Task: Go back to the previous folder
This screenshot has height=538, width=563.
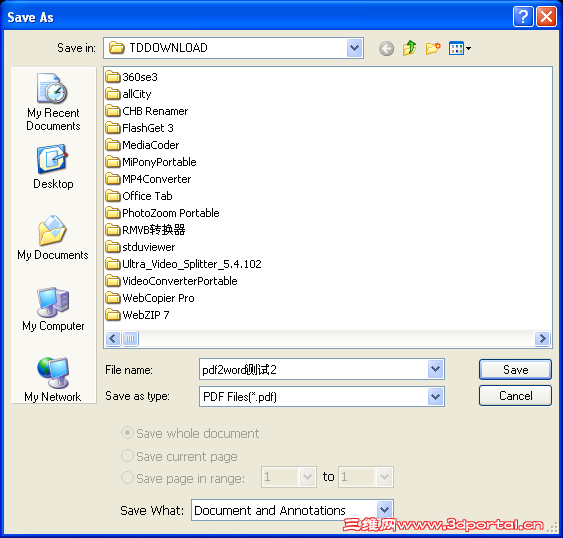Action: [386, 48]
